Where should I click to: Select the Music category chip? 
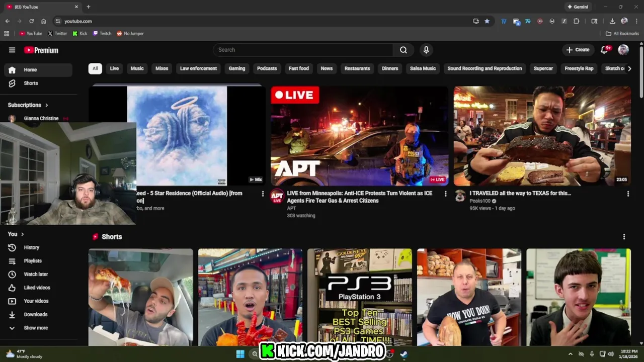pyautogui.click(x=137, y=68)
